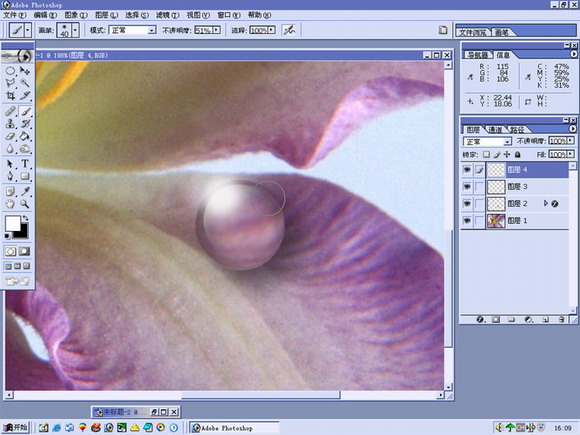
Task: Select the Hand tool
Action: click(x=10, y=204)
